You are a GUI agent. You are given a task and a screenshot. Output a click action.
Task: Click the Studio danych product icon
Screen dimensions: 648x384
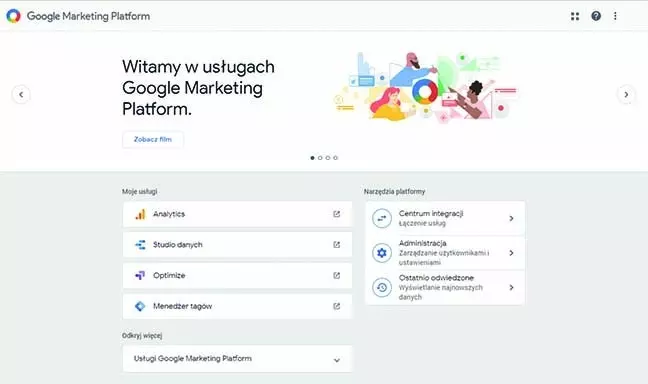pos(141,245)
